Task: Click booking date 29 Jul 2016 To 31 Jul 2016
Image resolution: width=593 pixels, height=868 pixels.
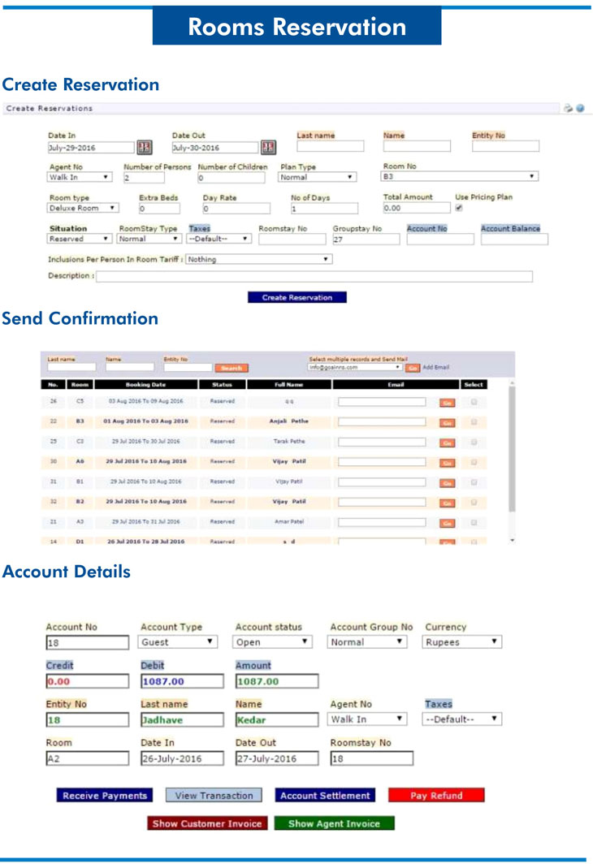Action: [x=145, y=521]
